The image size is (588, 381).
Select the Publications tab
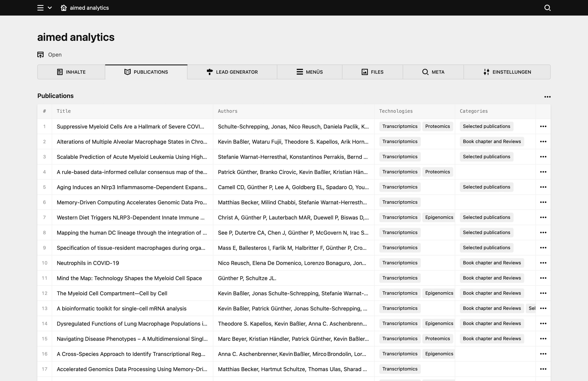[x=146, y=72]
